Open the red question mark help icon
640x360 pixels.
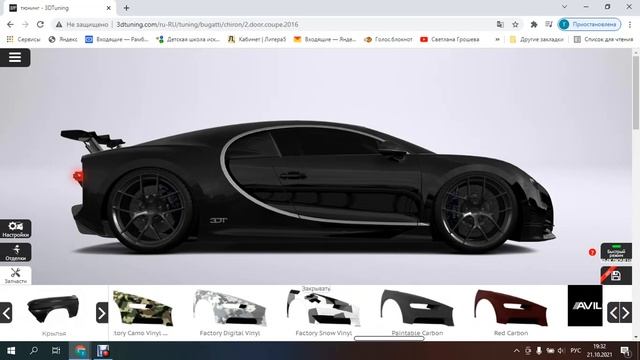pos(592,252)
